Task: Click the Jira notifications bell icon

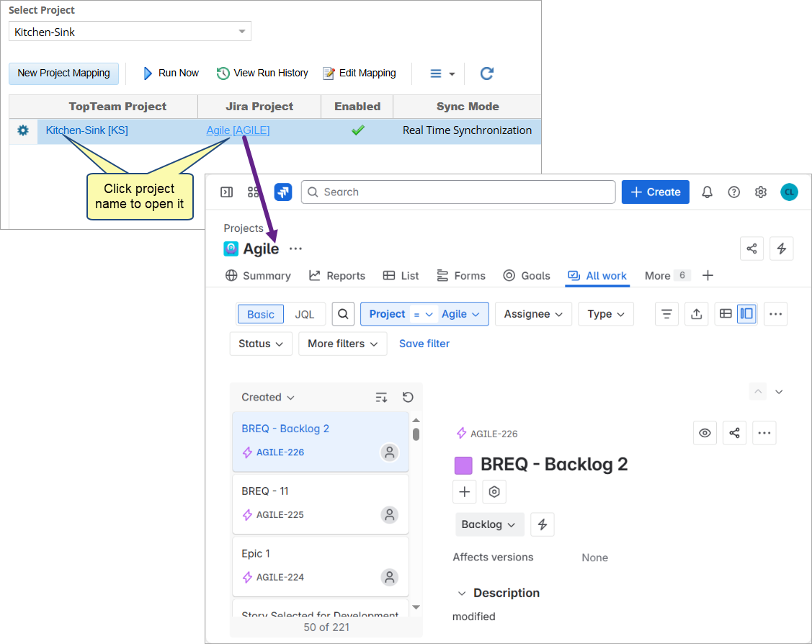Action: pos(707,192)
